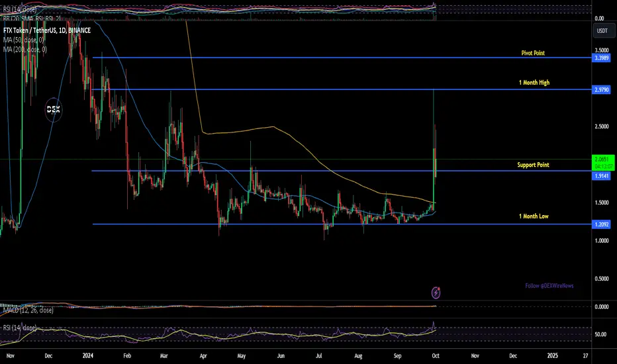Click the Oct label on time axis
This screenshot has height=364, width=617.
435,356
